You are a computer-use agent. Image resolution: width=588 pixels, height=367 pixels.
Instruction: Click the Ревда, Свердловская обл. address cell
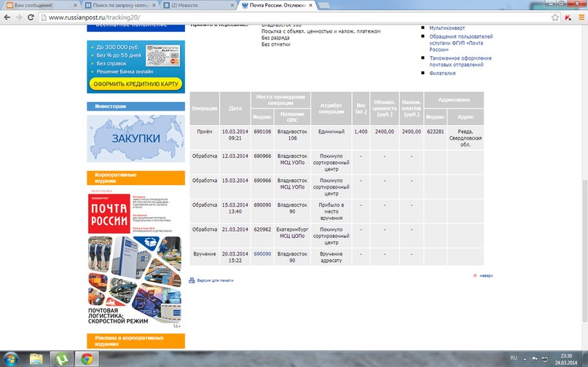[x=466, y=138]
